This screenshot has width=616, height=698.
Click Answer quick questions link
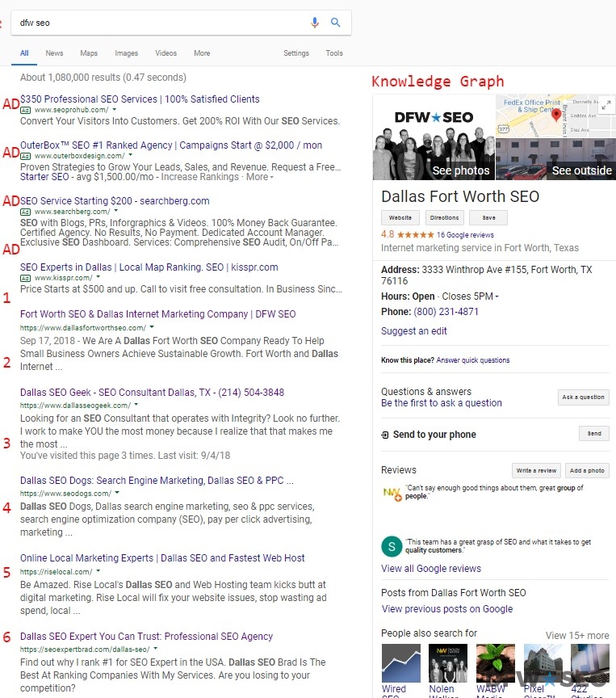pyautogui.click(x=473, y=360)
